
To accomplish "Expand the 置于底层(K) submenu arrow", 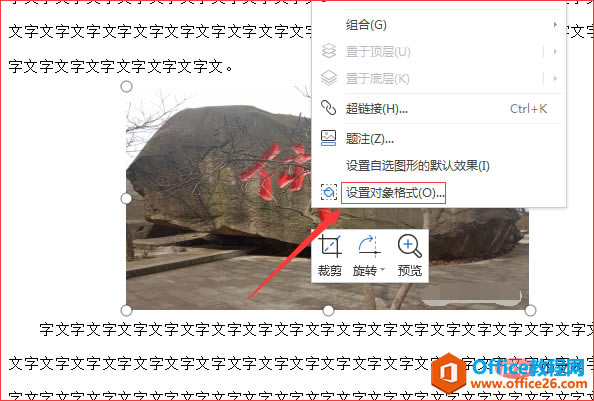I will (555, 79).
